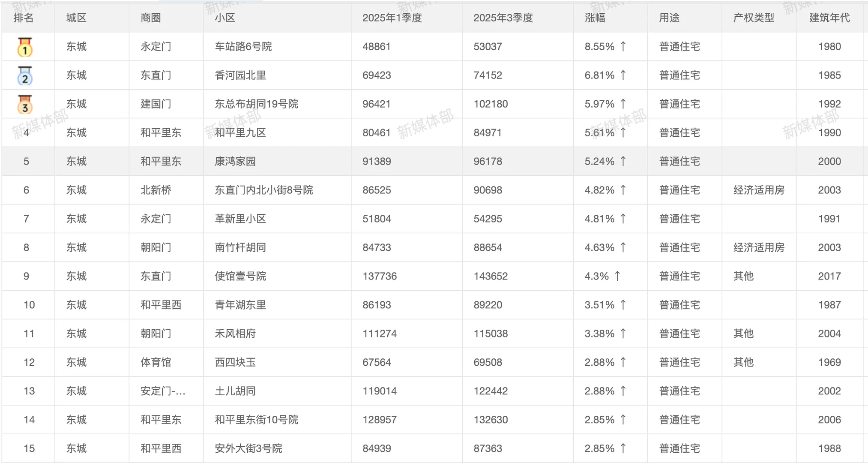Select the 建筑年代 column header
The image size is (868, 463).
click(x=829, y=18)
